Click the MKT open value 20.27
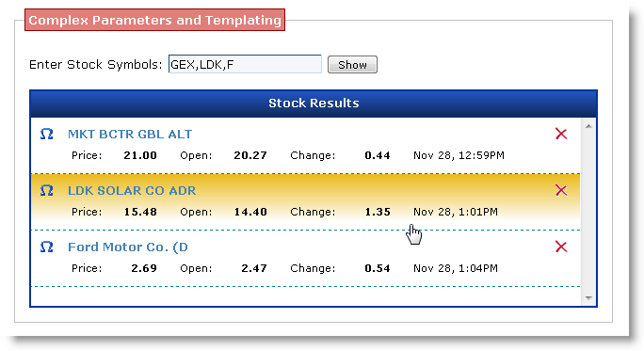The image size is (644, 351). click(250, 155)
